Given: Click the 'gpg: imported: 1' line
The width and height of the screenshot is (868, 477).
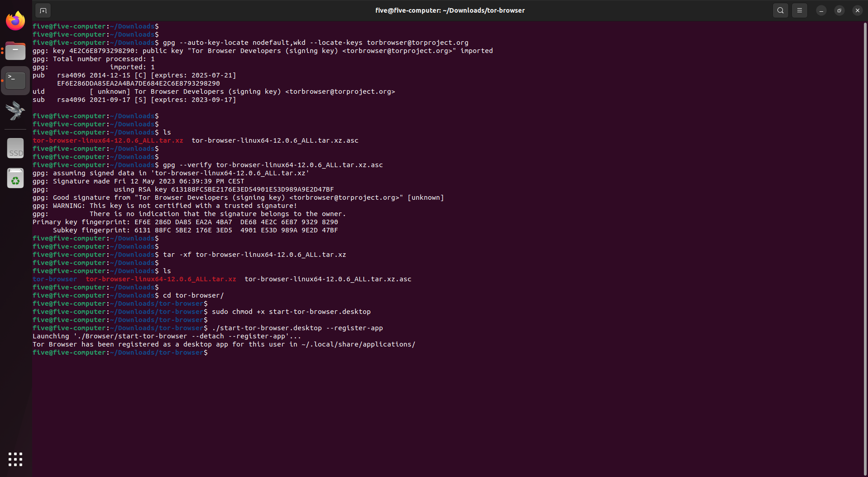Looking at the screenshot, I should pos(94,67).
